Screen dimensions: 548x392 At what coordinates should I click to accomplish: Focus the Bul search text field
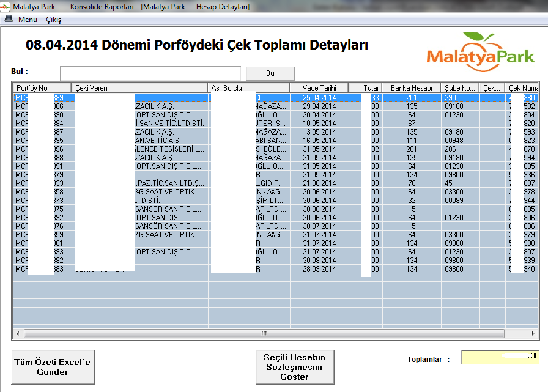point(150,73)
